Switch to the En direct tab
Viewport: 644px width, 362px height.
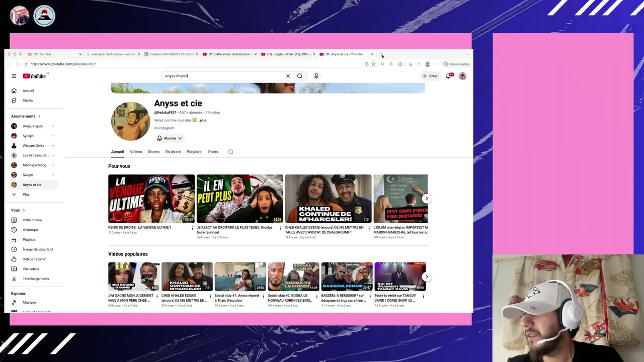point(173,152)
